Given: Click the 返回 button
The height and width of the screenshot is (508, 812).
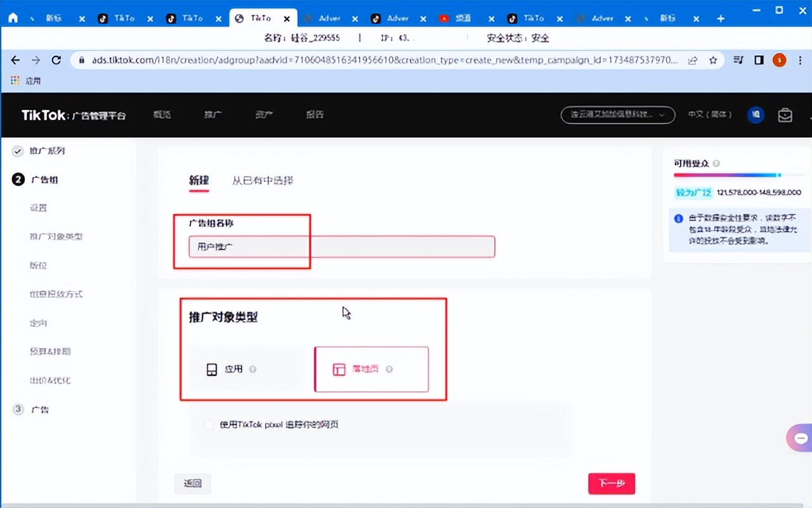Looking at the screenshot, I should [192, 483].
